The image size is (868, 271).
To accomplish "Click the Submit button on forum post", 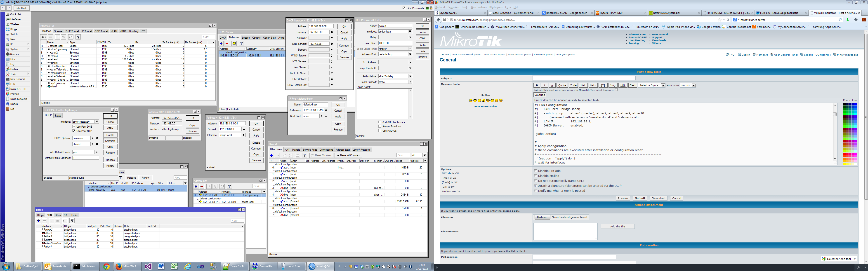I will [x=639, y=198].
